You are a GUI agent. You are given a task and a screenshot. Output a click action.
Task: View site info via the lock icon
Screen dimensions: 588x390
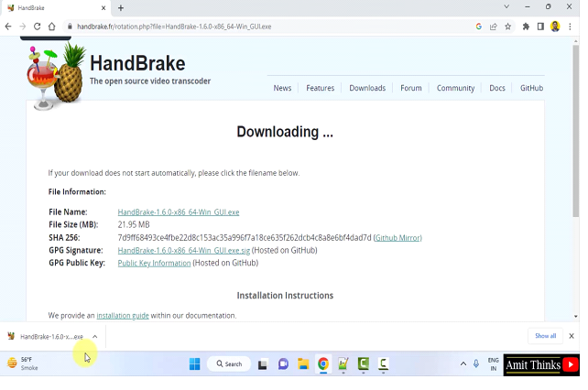click(x=70, y=27)
